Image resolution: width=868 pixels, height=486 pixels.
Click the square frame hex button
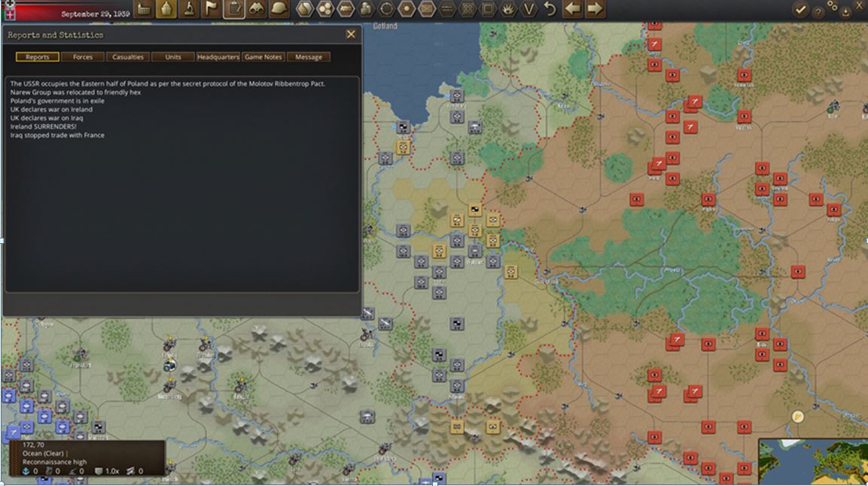pos(488,9)
